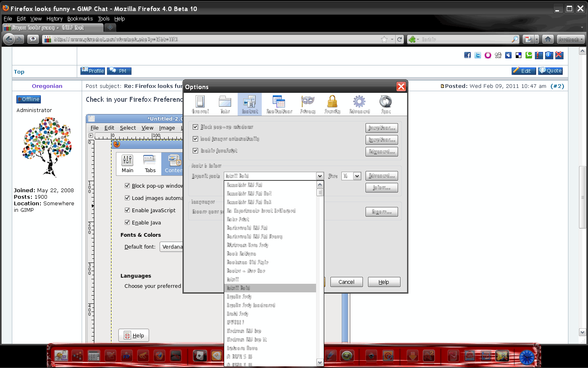Collapse the Default font dropdown in Options
588x368 pixels.
coord(320,176)
